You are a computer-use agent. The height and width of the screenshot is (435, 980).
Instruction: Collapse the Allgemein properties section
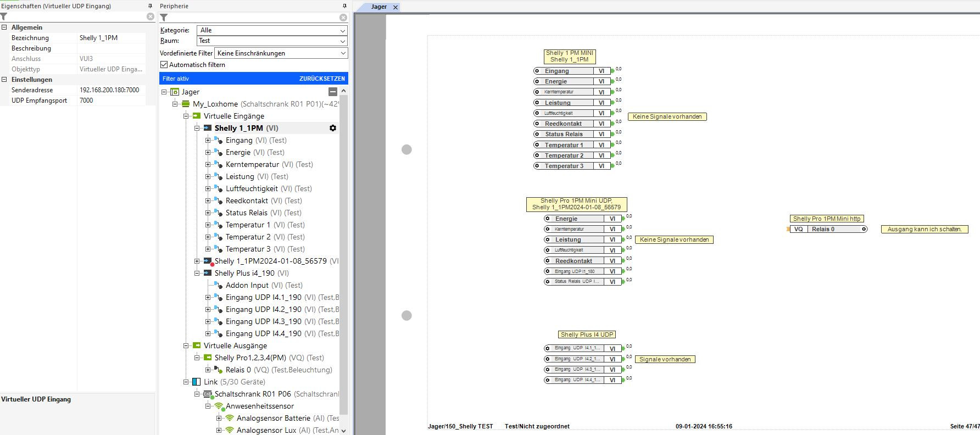[x=4, y=27]
